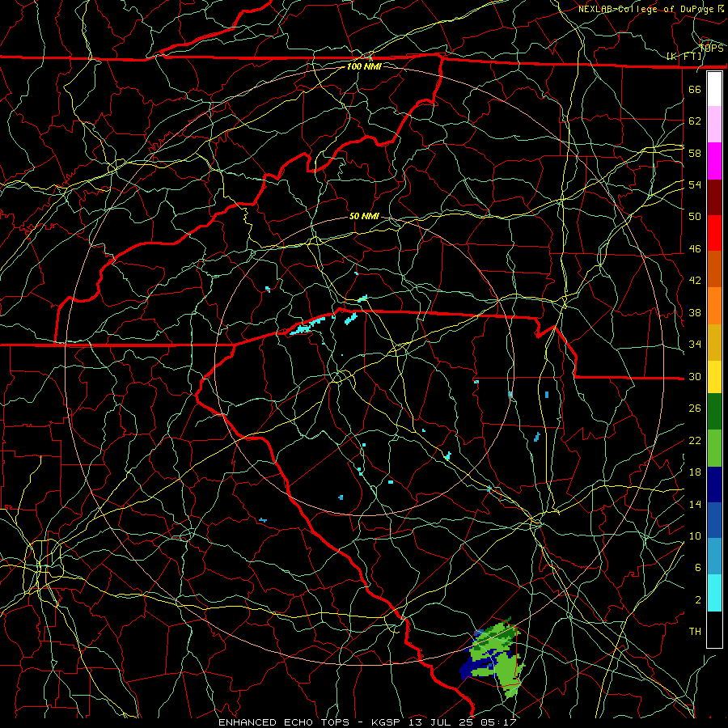
Task: Click the dark orange legend swatch beside 42
Action: pyautogui.click(x=714, y=269)
